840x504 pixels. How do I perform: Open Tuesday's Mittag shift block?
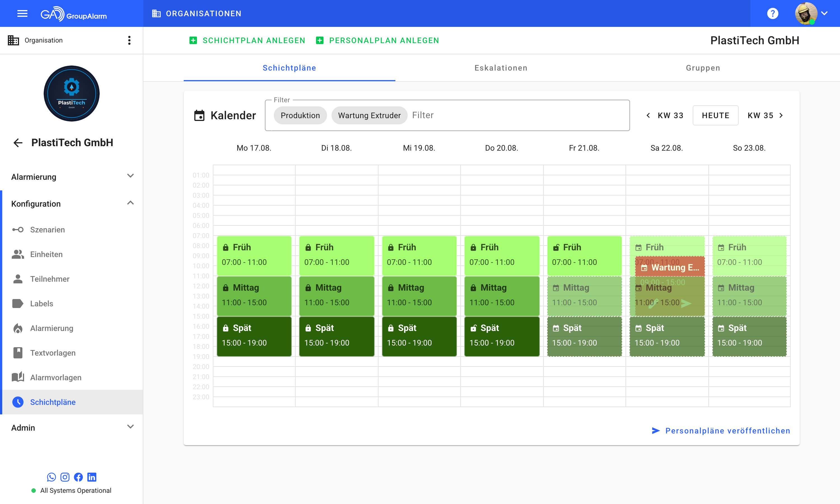(x=337, y=296)
